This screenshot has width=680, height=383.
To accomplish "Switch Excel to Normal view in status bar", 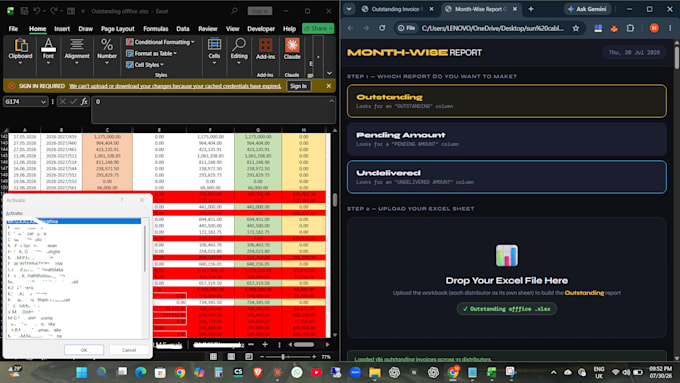I will pyautogui.click(x=213, y=357).
